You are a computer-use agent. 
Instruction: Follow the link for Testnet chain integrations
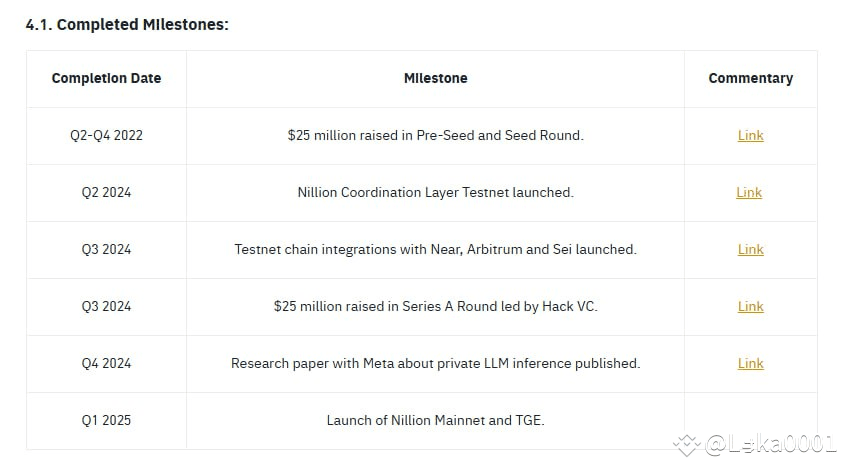click(x=750, y=249)
